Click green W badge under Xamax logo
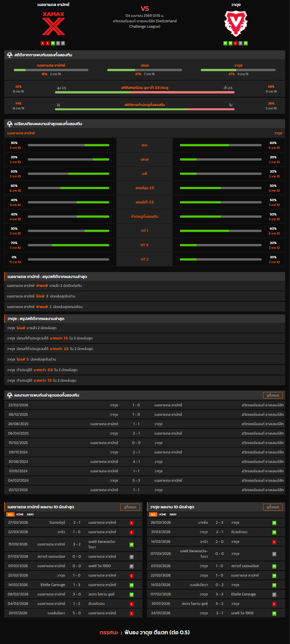This screenshot has width=290, height=644. (53, 43)
